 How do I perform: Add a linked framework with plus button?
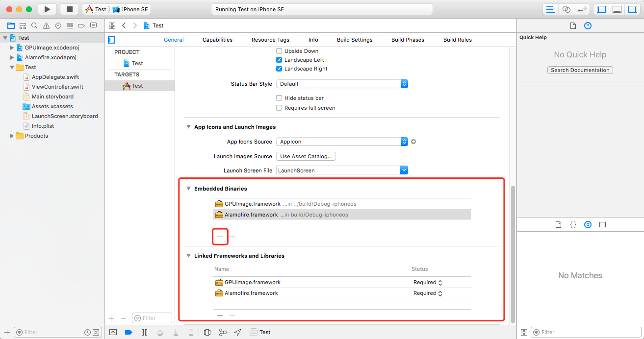(220, 315)
